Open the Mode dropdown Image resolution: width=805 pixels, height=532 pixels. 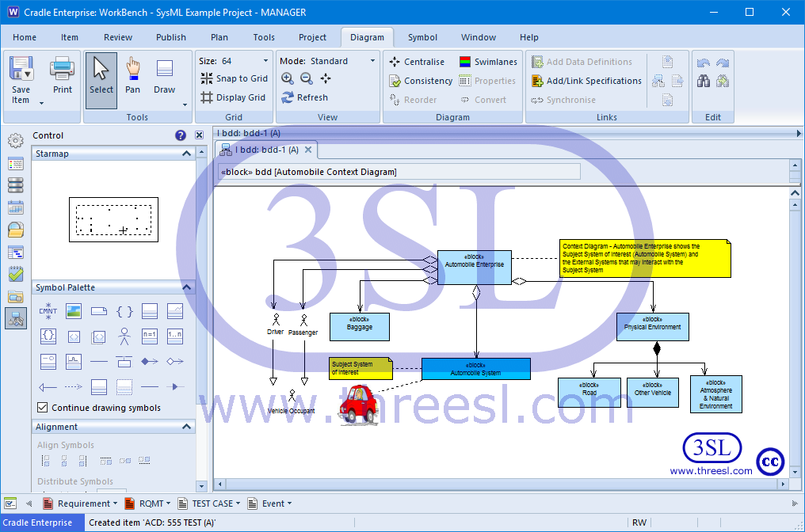(372, 61)
